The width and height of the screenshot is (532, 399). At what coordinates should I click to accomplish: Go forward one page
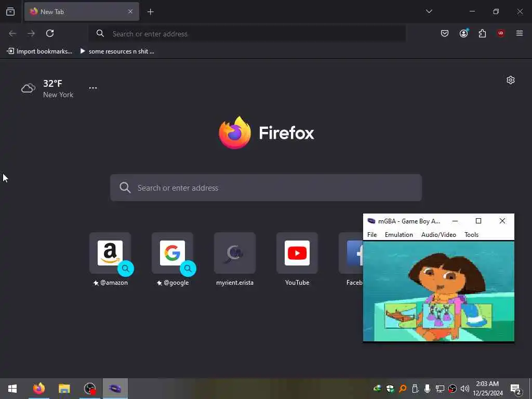31,33
